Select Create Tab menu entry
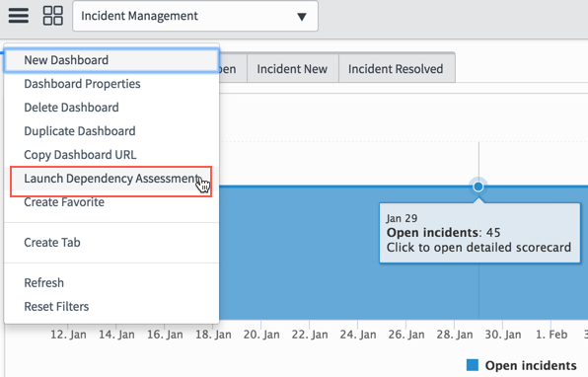The height and width of the screenshot is (377, 588). [111, 243]
